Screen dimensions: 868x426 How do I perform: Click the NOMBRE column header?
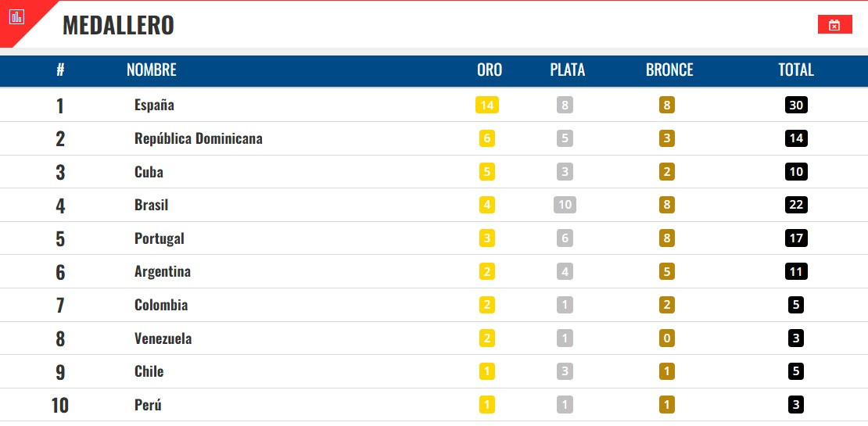click(x=152, y=70)
